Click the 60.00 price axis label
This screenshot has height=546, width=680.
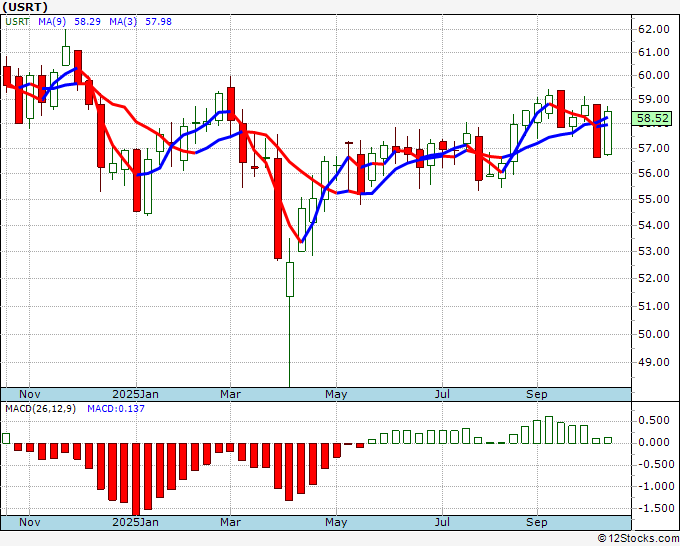click(654, 75)
